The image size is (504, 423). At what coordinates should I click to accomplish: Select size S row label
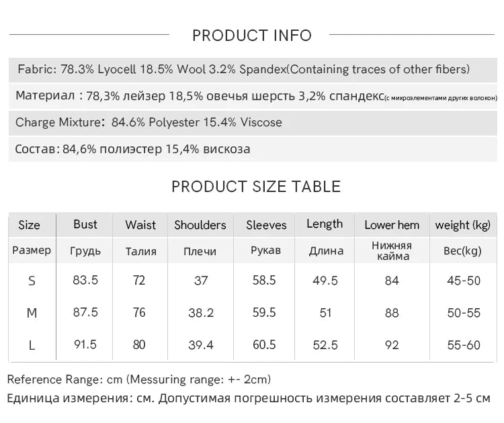[x=32, y=281]
